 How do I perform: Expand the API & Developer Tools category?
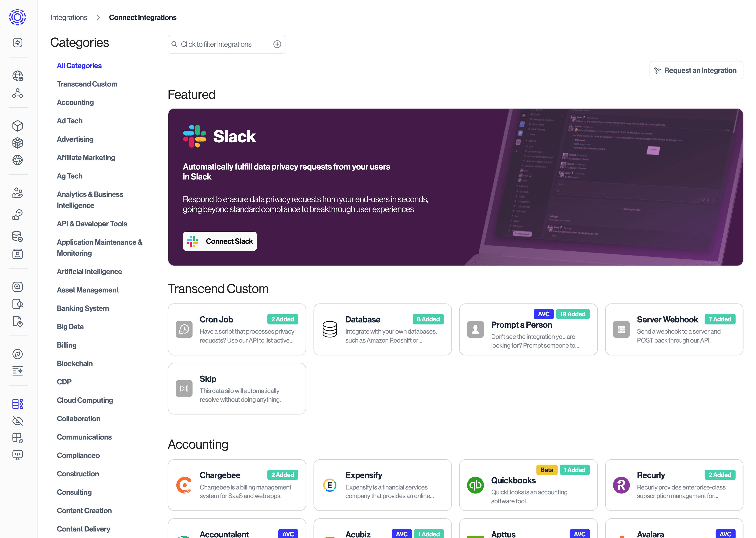click(x=92, y=224)
